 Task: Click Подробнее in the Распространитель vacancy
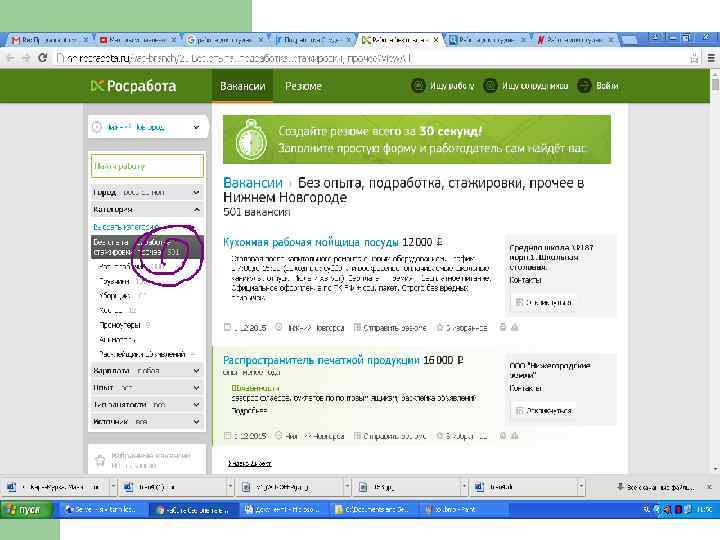(x=249, y=411)
